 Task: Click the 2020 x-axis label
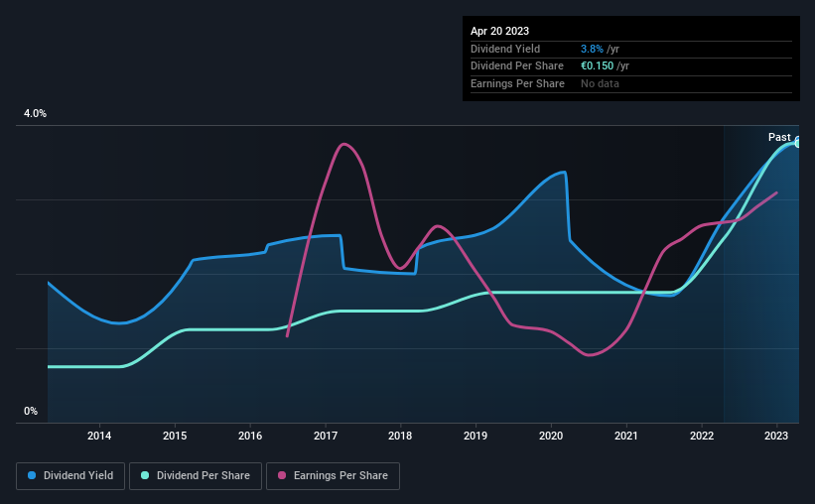(x=551, y=436)
